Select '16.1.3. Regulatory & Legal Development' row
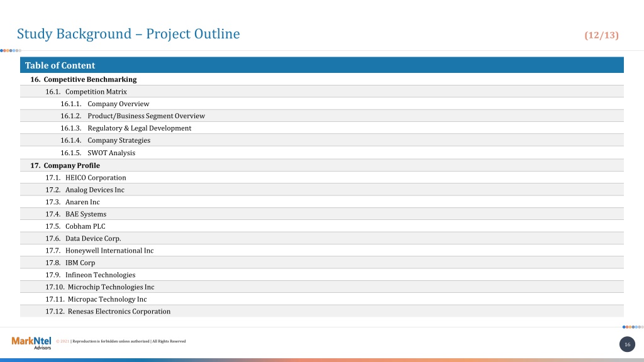Viewport: 644px width, 362px height. tap(322, 128)
